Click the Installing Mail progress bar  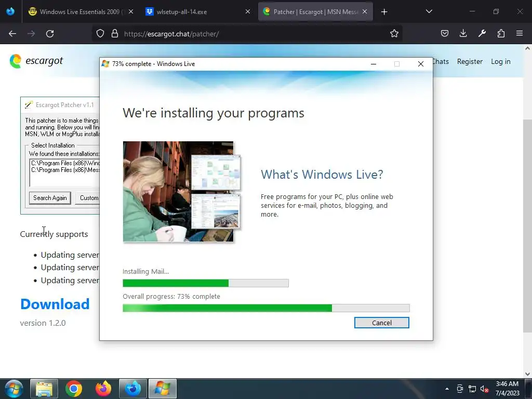(206, 283)
